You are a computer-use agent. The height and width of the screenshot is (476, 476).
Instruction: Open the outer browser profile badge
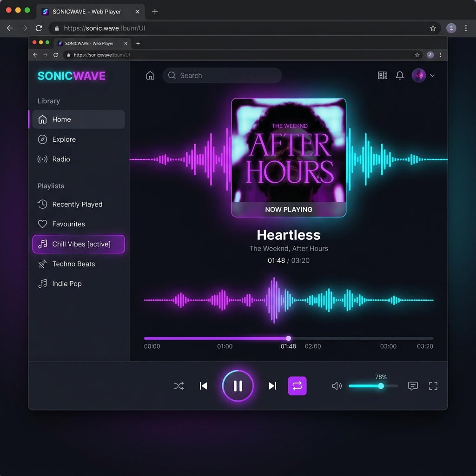tap(451, 28)
